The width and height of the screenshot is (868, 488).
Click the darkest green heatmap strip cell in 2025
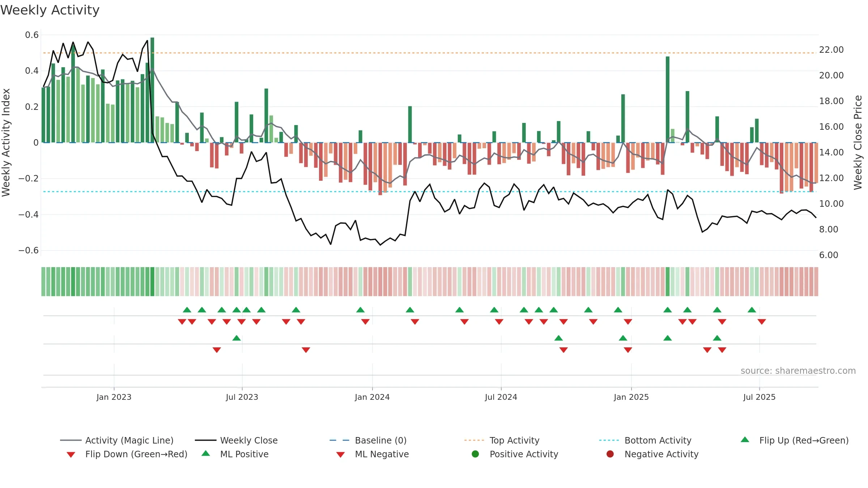tap(668, 282)
